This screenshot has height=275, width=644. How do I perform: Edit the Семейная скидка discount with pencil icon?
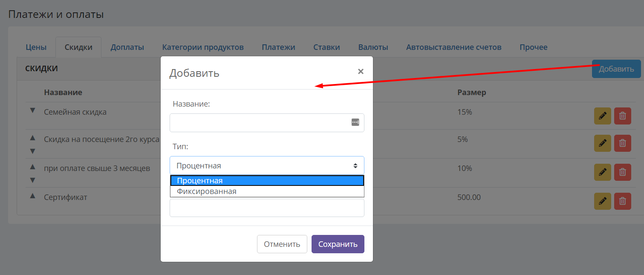[602, 116]
